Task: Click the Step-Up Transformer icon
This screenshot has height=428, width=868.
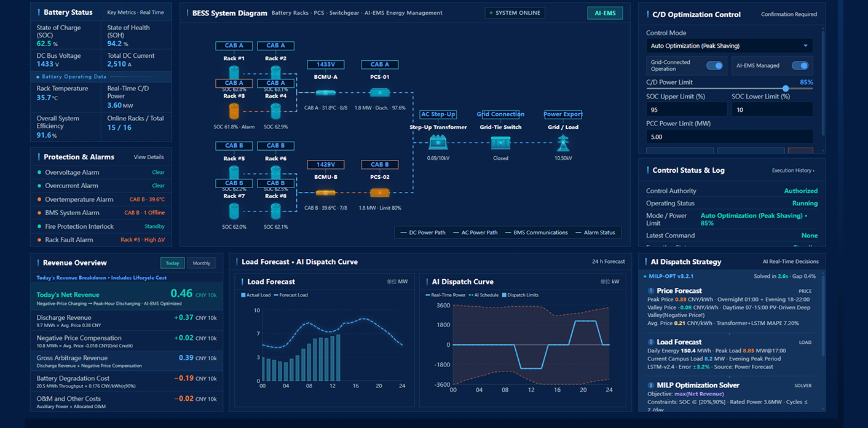Action: click(438, 143)
